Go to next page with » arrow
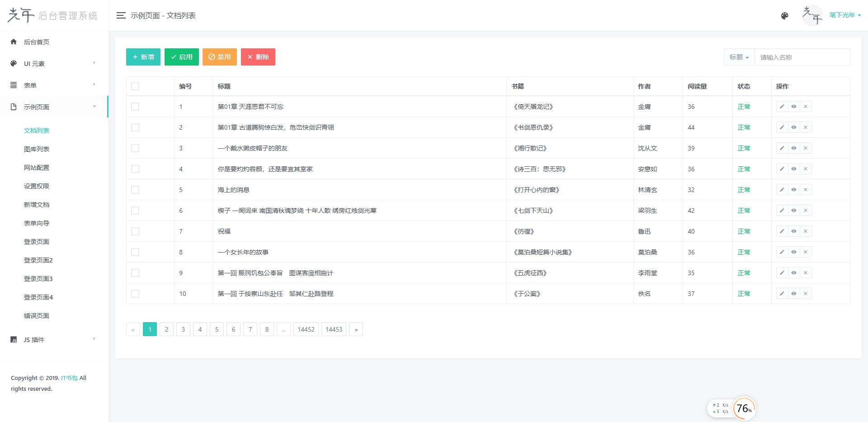 [356, 329]
